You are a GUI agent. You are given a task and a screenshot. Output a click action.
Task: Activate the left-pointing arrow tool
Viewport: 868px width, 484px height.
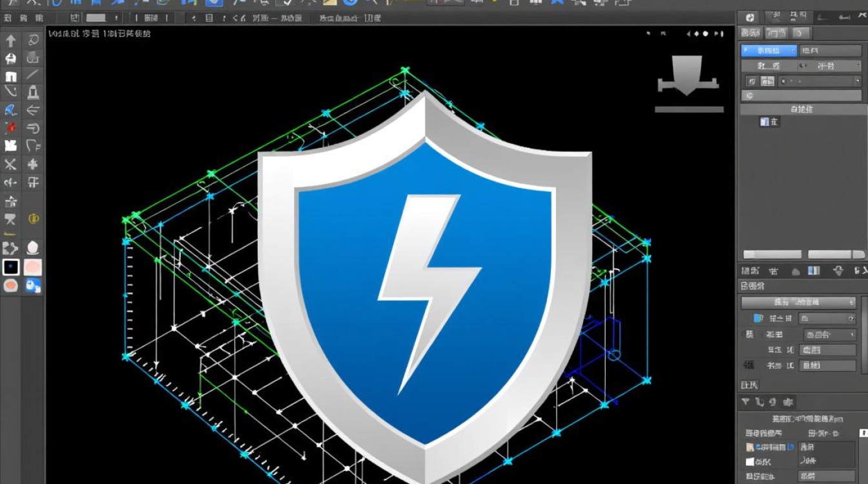pyautogui.click(x=33, y=110)
